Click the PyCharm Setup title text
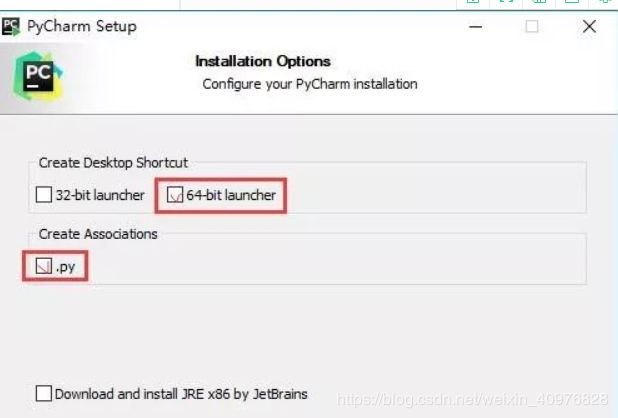This screenshot has height=418, width=618. [82, 26]
